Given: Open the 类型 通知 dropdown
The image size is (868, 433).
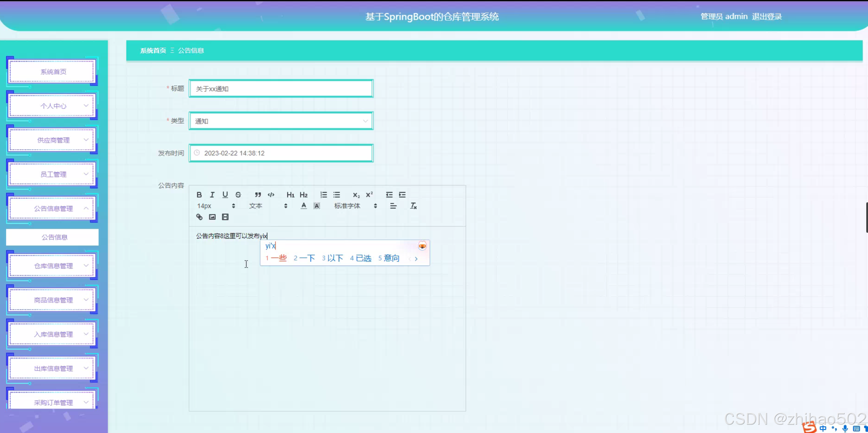Looking at the screenshot, I should tap(281, 121).
